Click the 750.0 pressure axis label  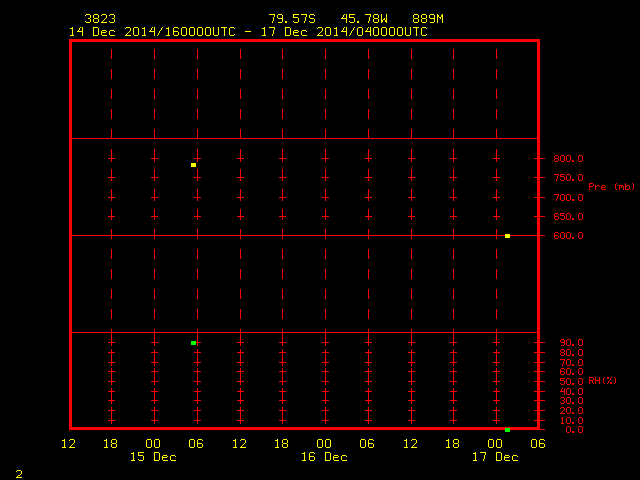click(568, 178)
